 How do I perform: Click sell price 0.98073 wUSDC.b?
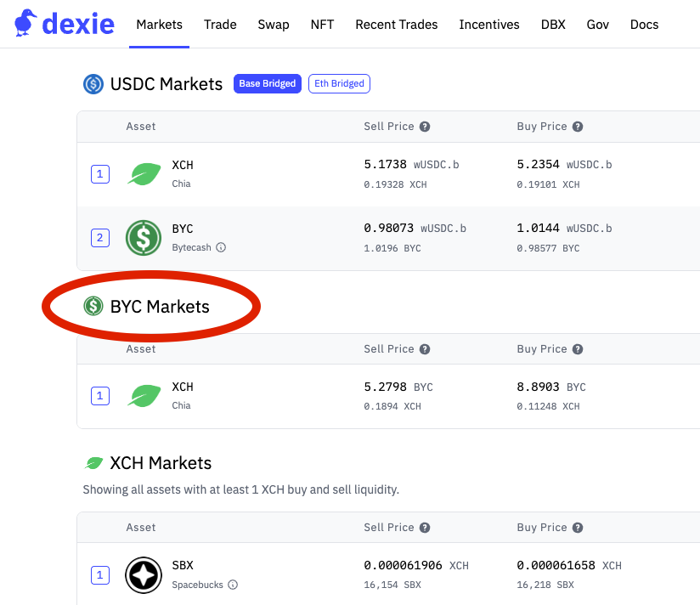click(415, 229)
